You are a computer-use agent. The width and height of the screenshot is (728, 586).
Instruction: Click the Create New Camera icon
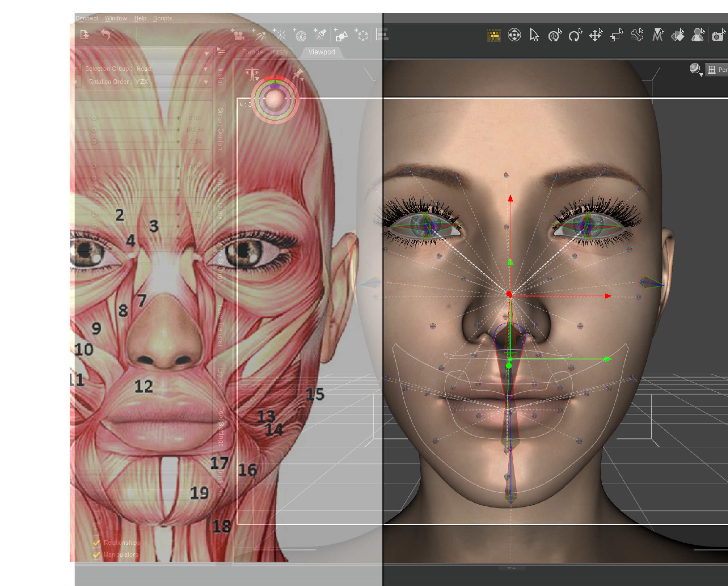[239, 35]
